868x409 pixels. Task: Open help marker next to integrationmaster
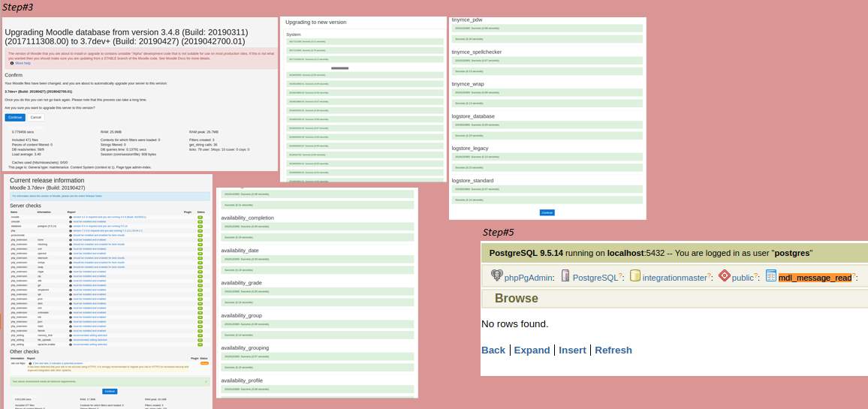point(710,276)
